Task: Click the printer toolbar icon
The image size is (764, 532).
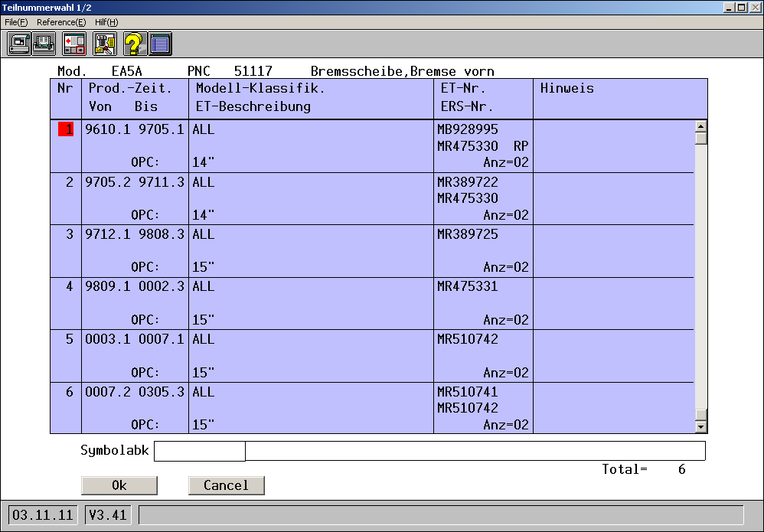Action: [x=44, y=43]
